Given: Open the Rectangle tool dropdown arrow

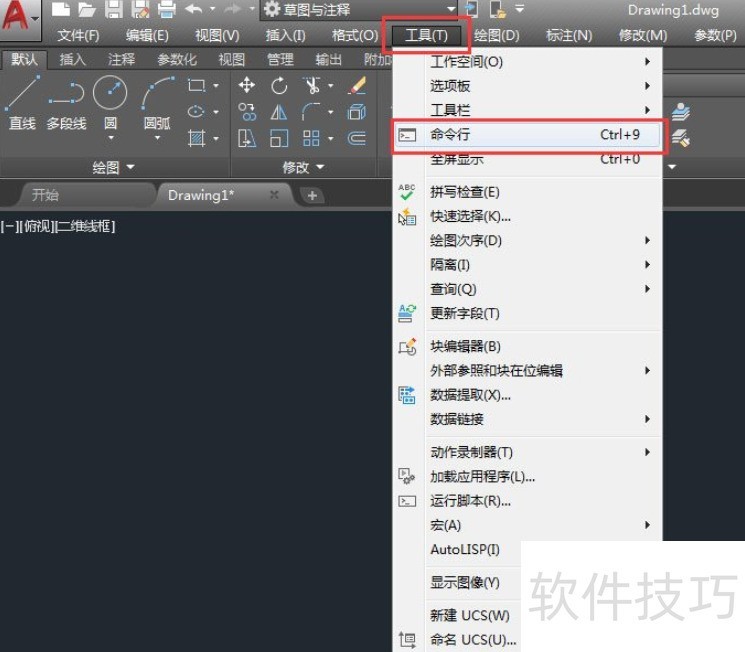Looking at the screenshot, I should click(x=216, y=86).
